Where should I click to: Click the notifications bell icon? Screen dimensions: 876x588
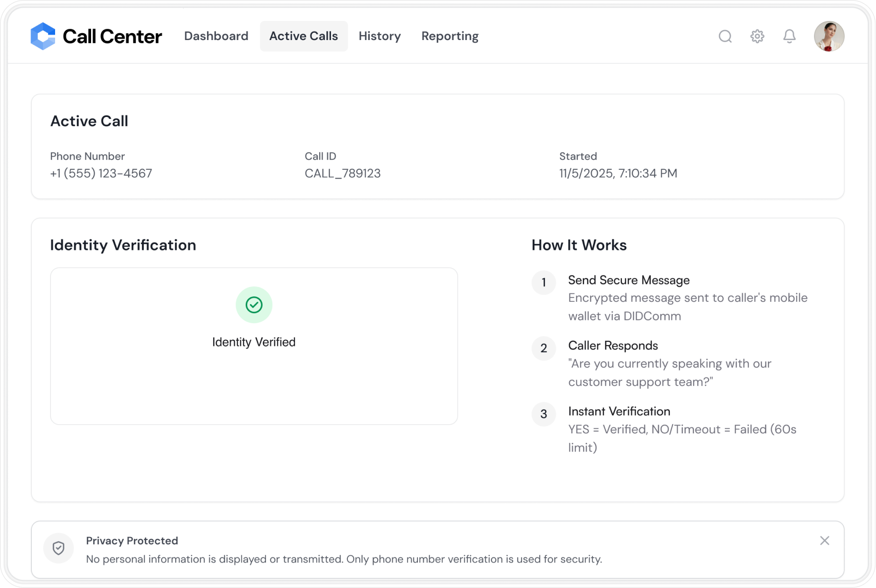789,36
